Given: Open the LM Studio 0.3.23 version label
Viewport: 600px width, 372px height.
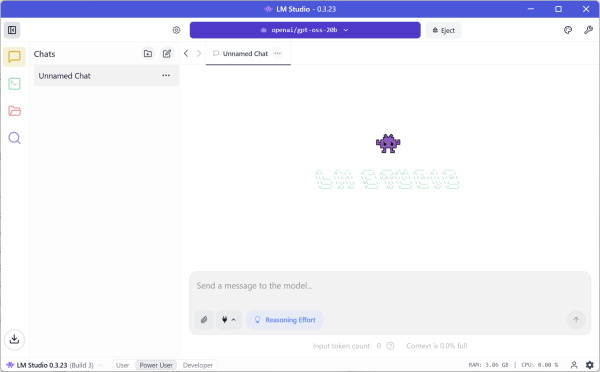Looking at the screenshot, I should 42,365.
